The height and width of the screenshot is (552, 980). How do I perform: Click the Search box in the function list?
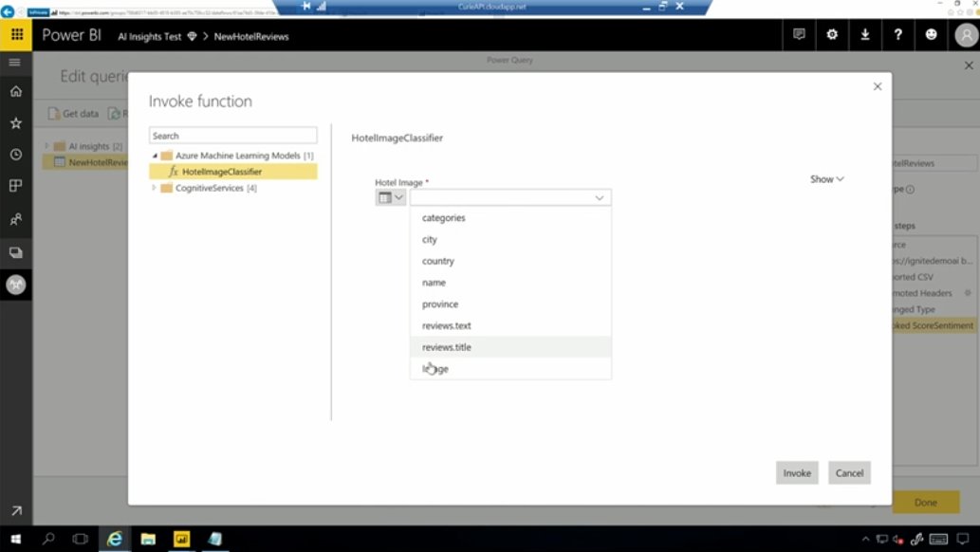[231, 135]
